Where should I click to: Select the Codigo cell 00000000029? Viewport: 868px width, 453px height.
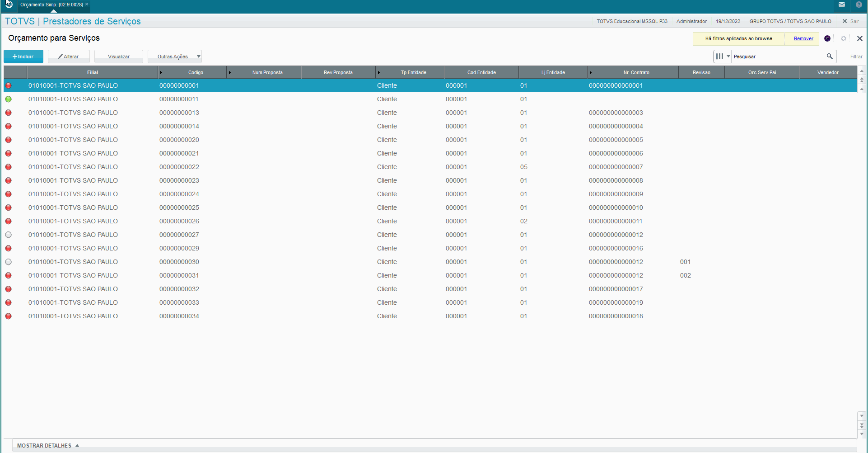(x=179, y=248)
